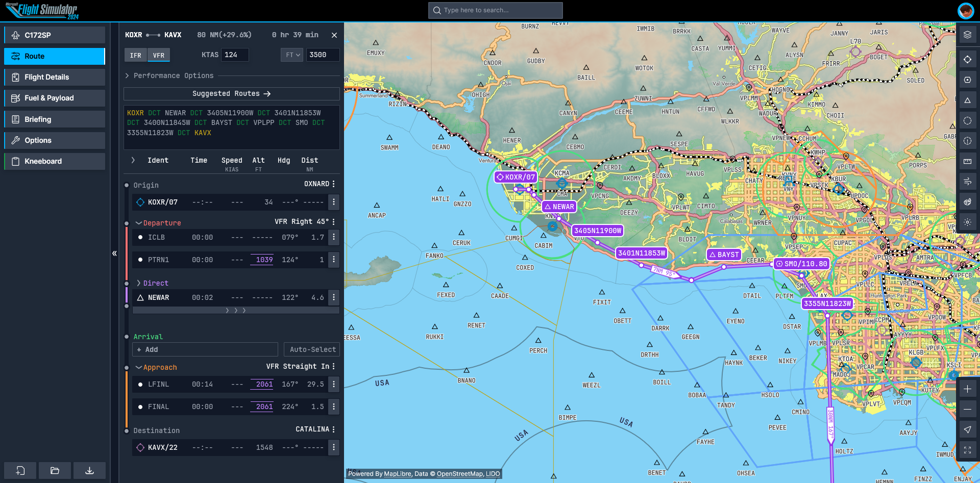980x483 pixels.
Task: Click the new flight plan file icon
Action: [20, 470]
